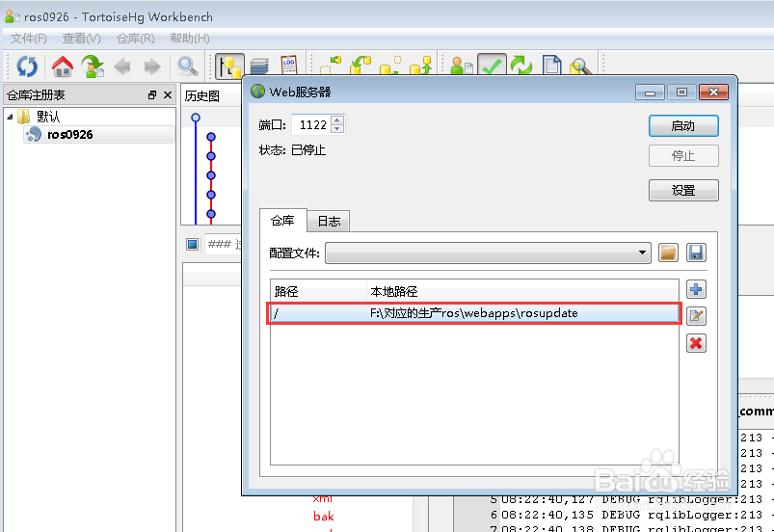The height and width of the screenshot is (532, 774).
Task: Click the 路径 column header
Action: point(318,292)
